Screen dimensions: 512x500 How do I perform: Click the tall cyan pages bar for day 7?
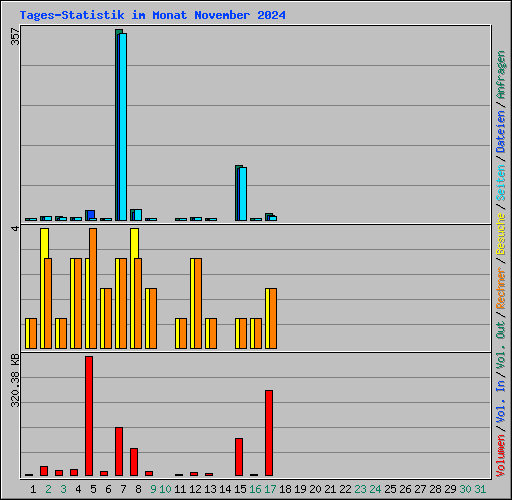coord(123,127)
